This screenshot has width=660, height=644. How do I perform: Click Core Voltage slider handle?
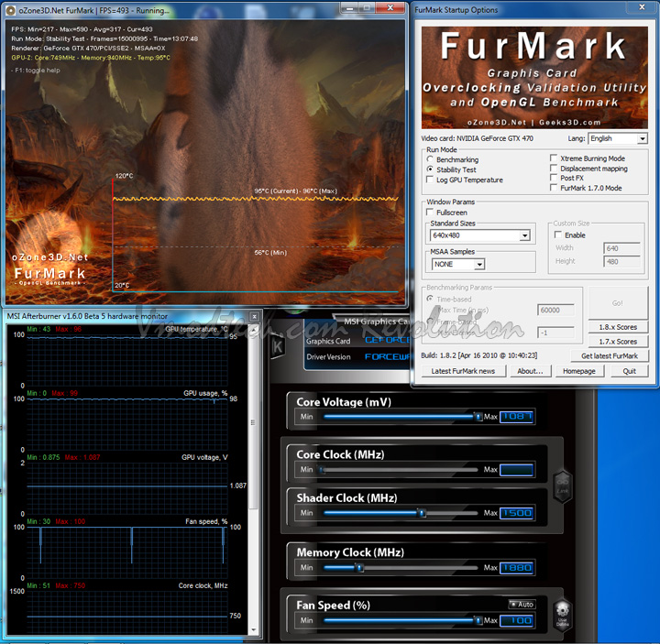click(x=478, y=417)
